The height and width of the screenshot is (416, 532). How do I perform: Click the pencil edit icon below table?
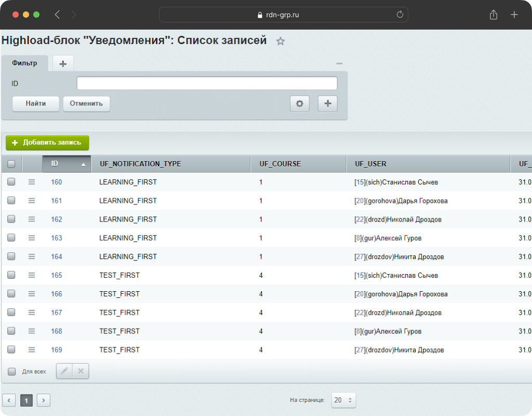[64, 371]
